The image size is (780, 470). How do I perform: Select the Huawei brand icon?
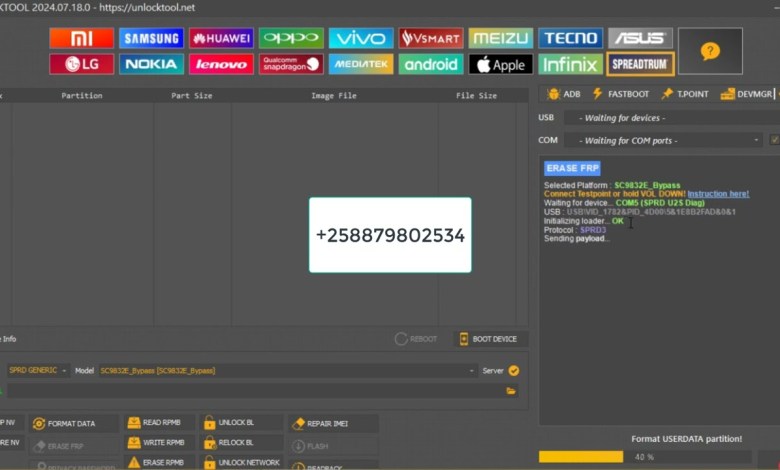click(x=221, y=38)
